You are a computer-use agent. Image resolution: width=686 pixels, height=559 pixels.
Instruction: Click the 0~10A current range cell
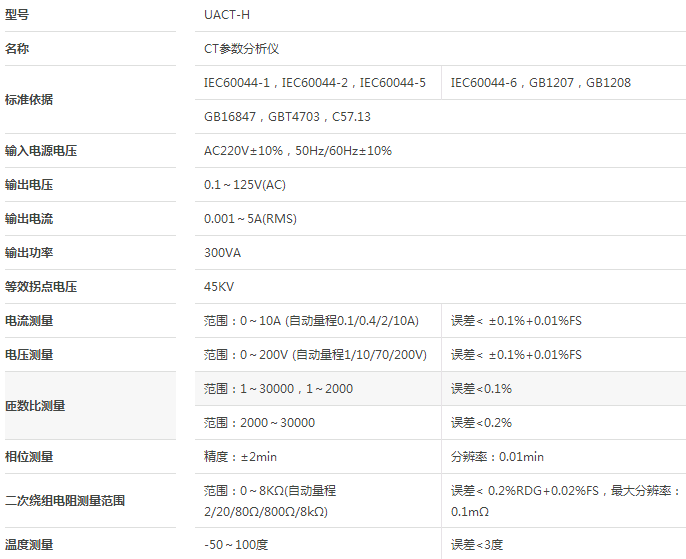[x=311, y=321]
